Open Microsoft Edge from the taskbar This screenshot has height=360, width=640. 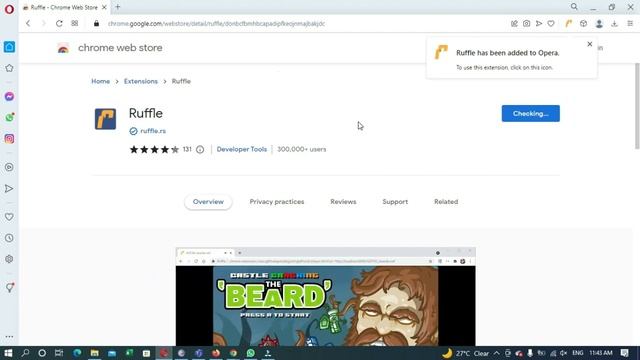click(x=77, y=353)
